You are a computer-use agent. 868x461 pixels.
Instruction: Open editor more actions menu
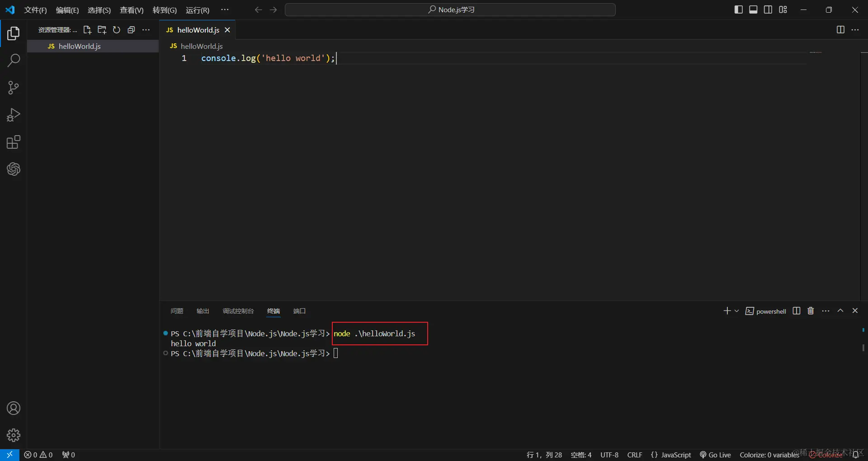tap(855, 30)
